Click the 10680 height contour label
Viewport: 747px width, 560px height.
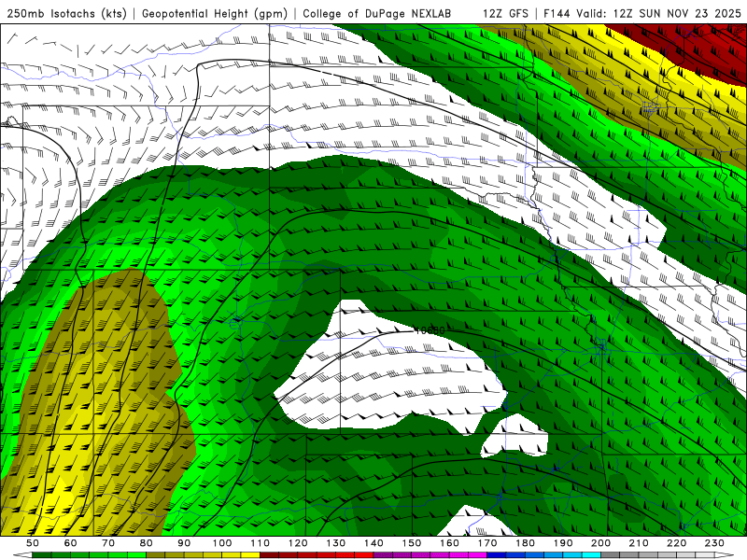[430, 330]
